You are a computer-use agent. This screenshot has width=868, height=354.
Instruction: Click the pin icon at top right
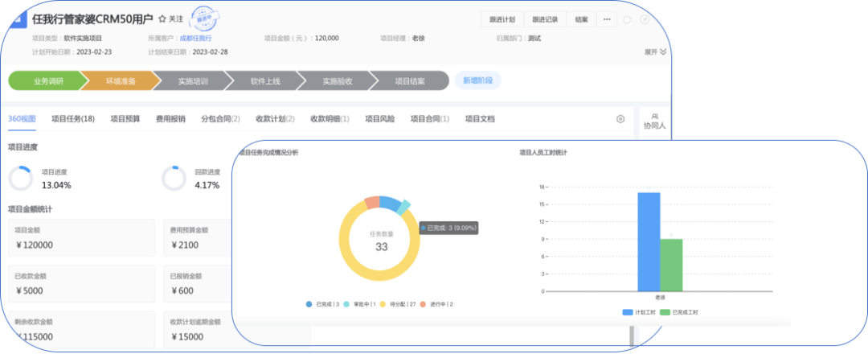click(645, 19)
